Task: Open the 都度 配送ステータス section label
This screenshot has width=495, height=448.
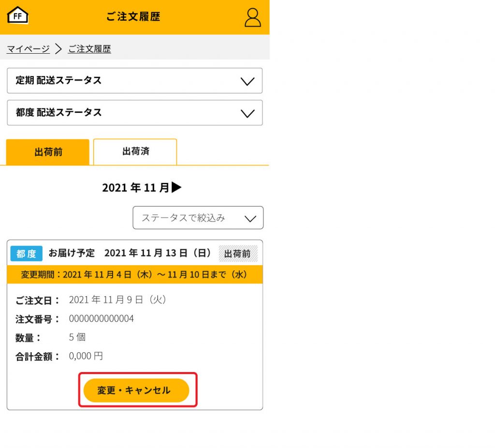Action: pos(58,112)
